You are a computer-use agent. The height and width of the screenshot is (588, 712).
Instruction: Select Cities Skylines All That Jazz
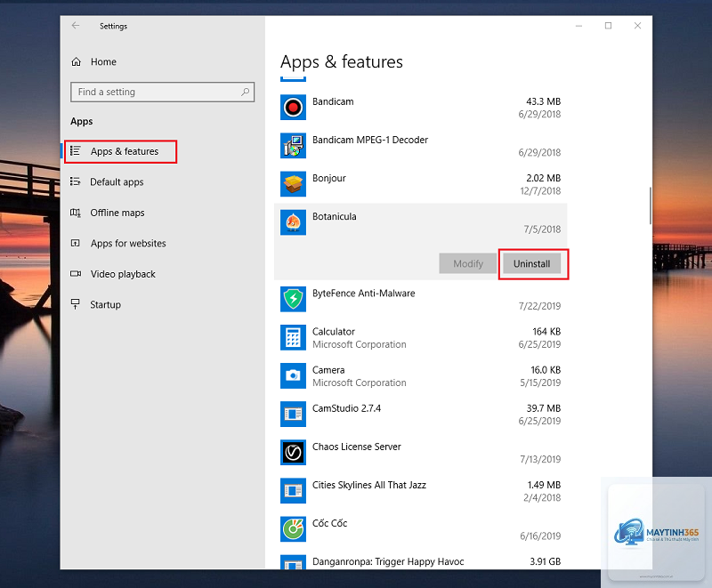tap(369, 485)
